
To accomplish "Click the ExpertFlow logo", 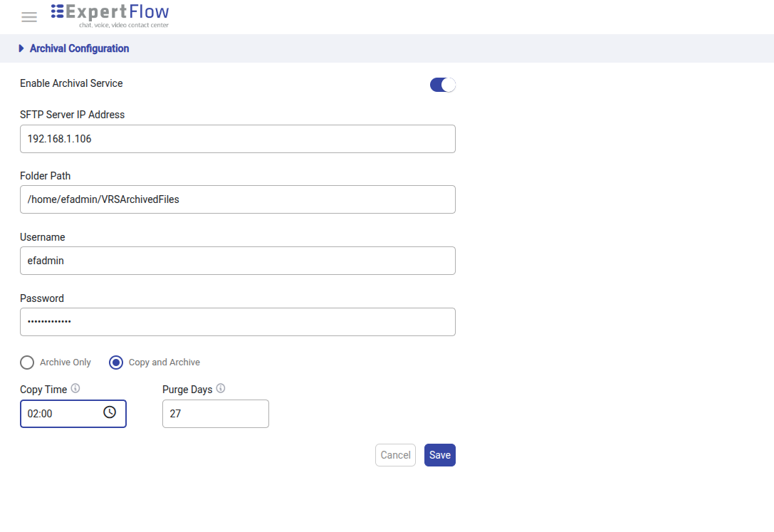I will tap(110, 15).
